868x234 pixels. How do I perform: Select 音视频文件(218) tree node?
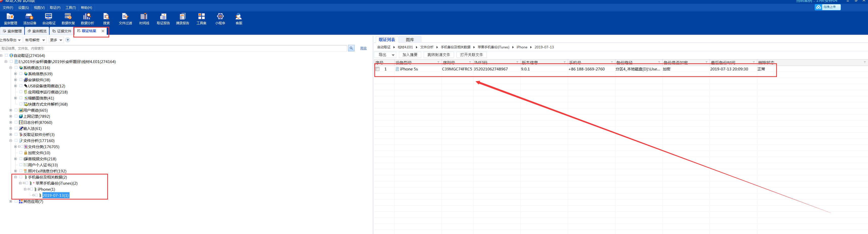[x=42, y=159]
